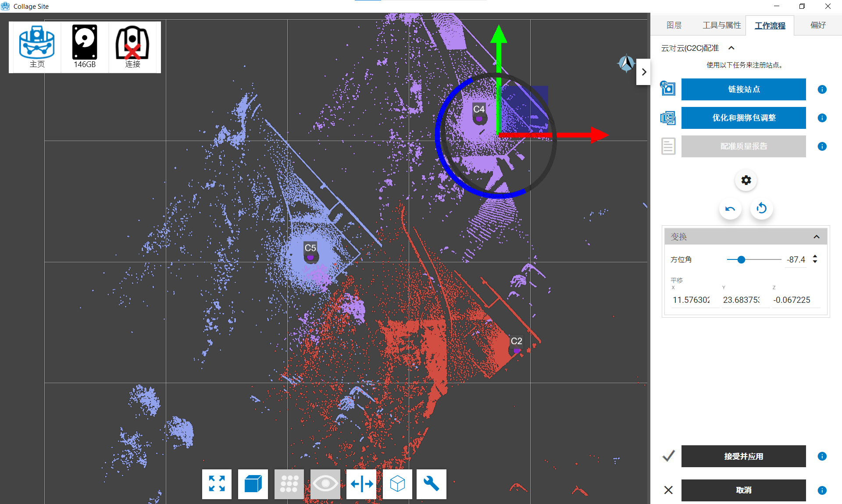Collapse the 云对云(C2C)配准 header chevron
The width and height of the screenshot is (842, 504).
click(x=731, y=48)
